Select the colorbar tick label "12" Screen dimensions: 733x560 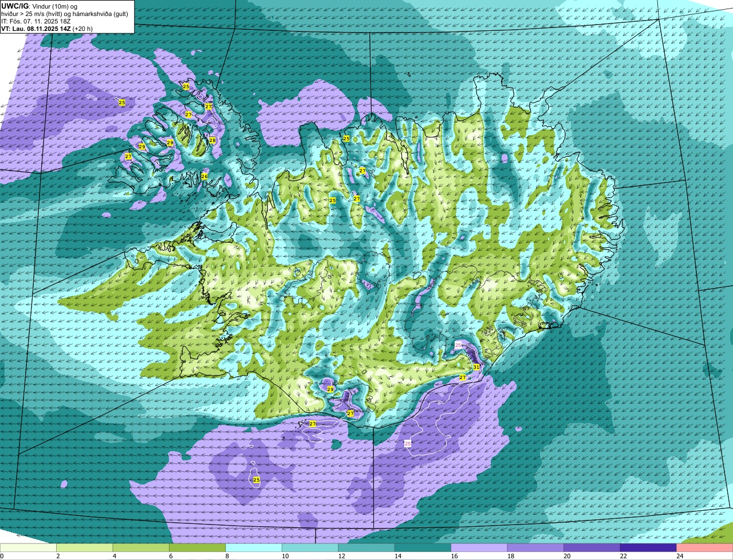[341, 556]
